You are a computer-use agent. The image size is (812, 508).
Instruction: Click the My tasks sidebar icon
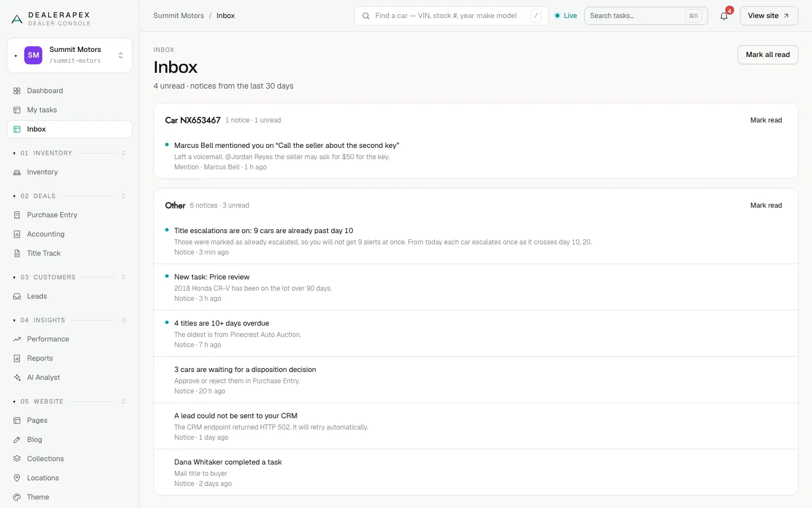pos(17,110)
